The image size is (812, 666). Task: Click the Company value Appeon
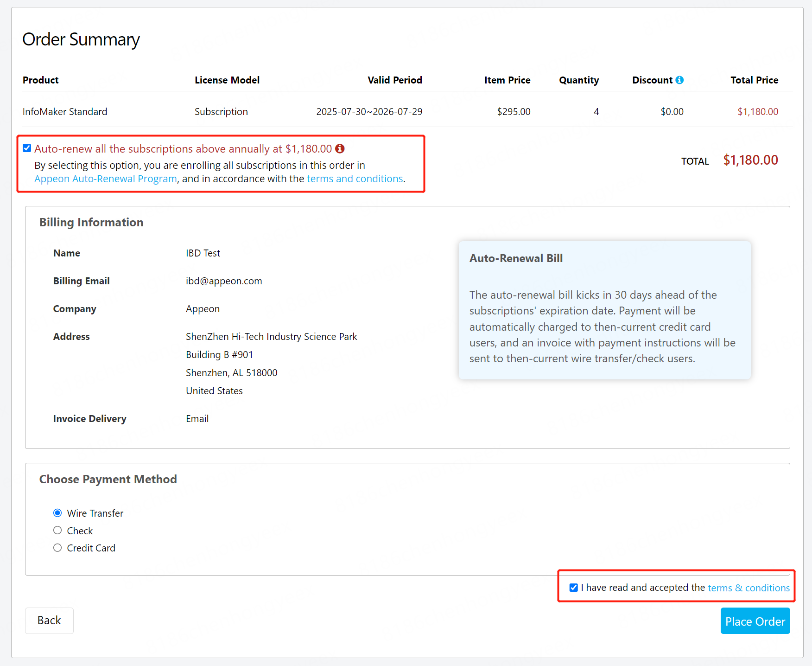click(x=203, y=309)
